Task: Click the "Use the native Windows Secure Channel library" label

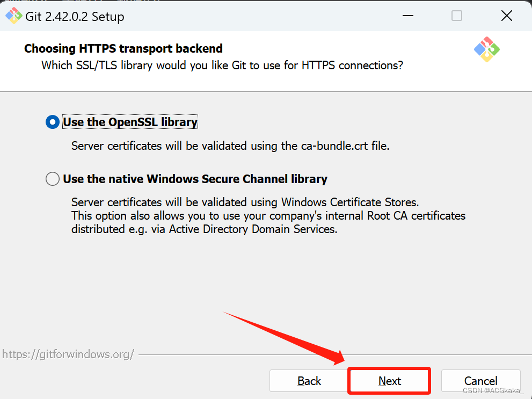Action: click(x=195, y=179)
